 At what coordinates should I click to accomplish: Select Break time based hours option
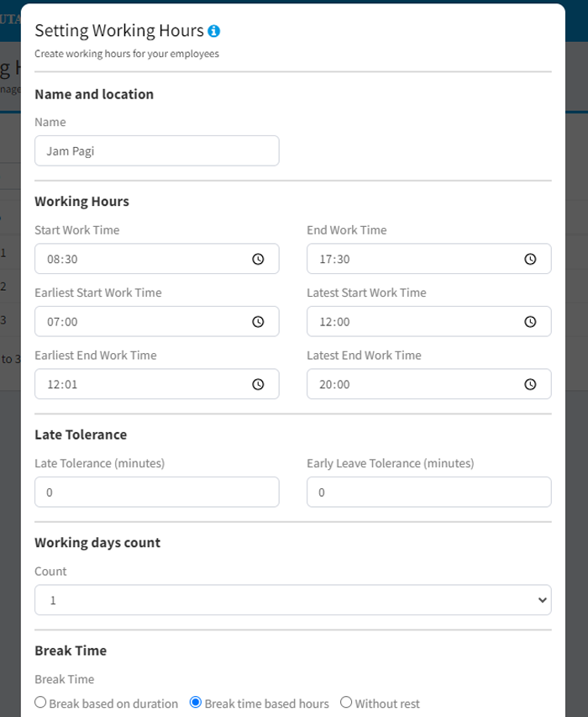tap(196, 703)
